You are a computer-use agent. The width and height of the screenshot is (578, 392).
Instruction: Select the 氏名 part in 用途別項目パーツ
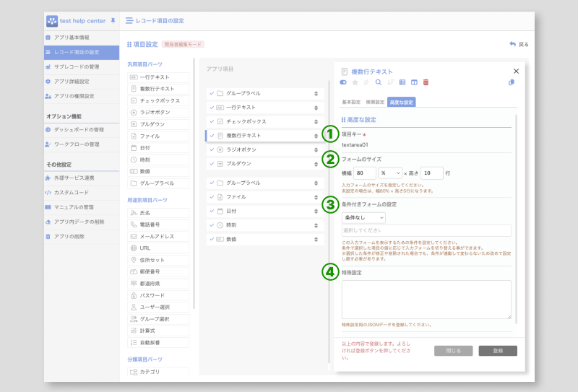pyautogui.click(x=158, y=213)
